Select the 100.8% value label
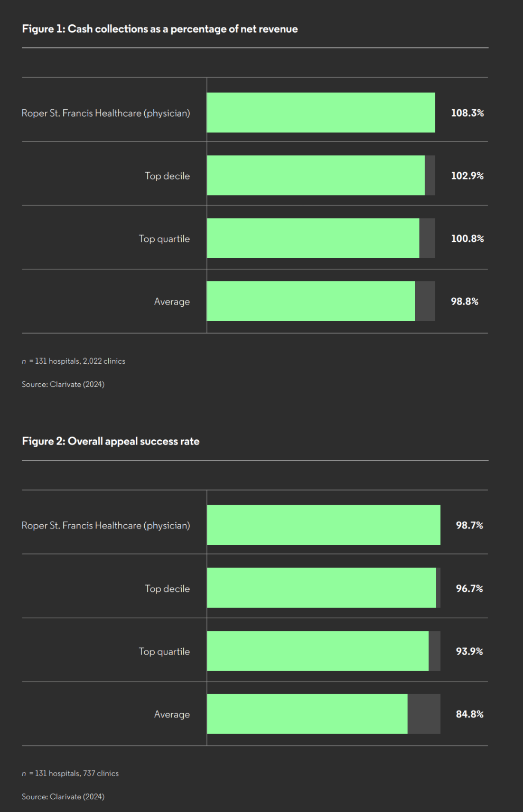This screenshot has height=812, width=523. pyautogui.click(x=467, y=239)
